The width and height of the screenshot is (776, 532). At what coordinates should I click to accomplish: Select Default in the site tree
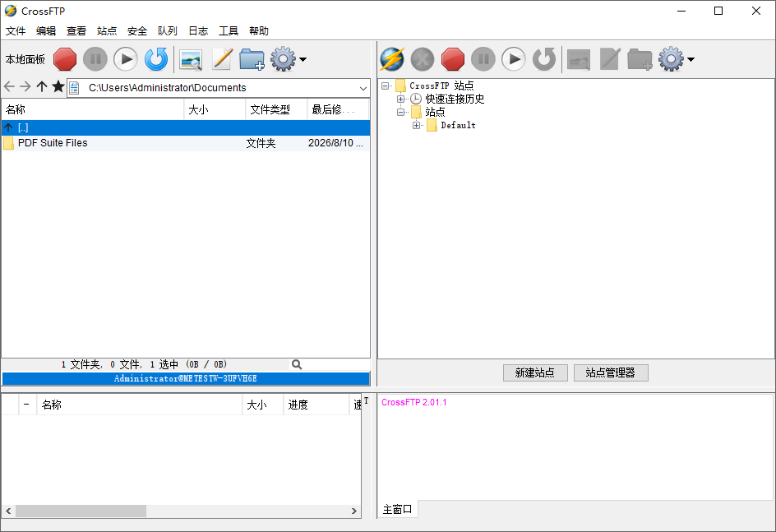click(x=458, y=126)
